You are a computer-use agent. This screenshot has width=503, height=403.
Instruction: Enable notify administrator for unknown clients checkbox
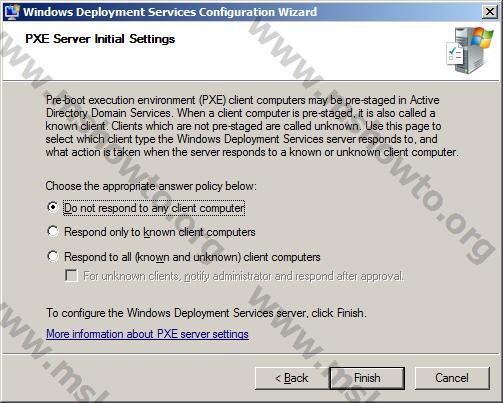click(71, 276)
